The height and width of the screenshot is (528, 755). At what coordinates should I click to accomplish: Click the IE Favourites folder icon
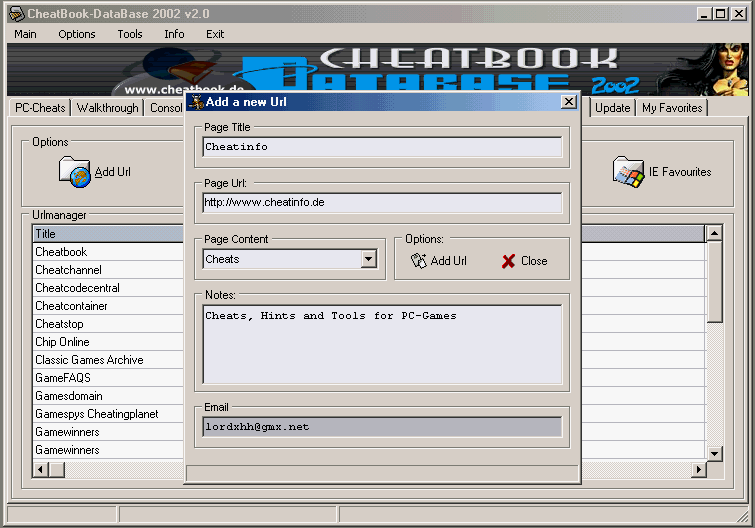628,172
